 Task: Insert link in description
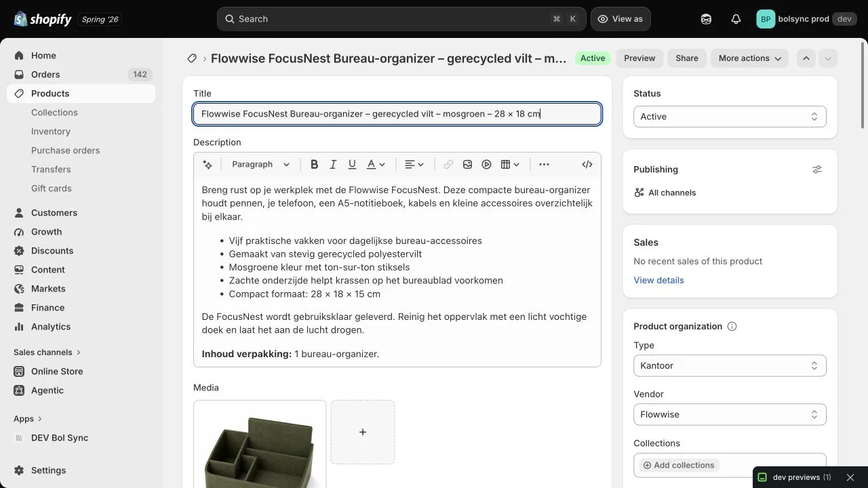(448, 164)
